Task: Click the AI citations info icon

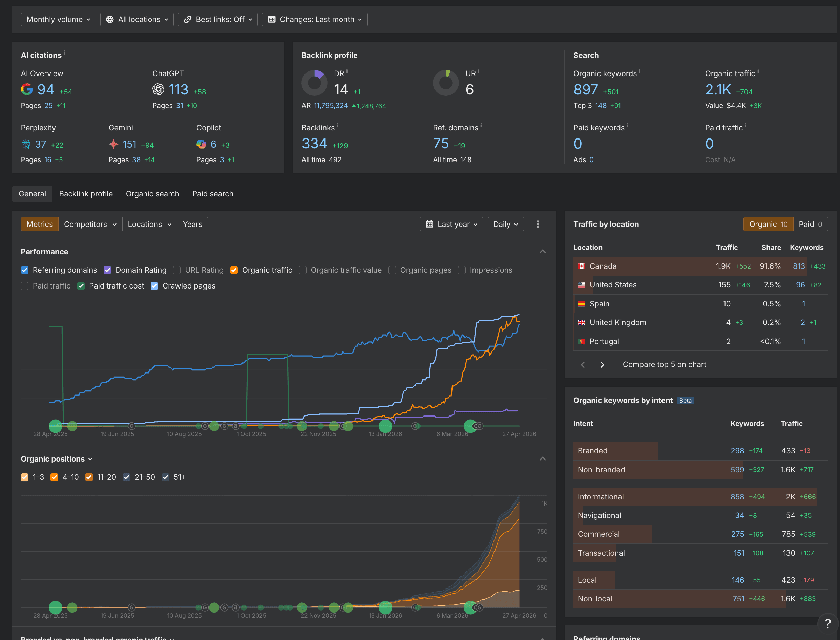Action: coord(64,52)
